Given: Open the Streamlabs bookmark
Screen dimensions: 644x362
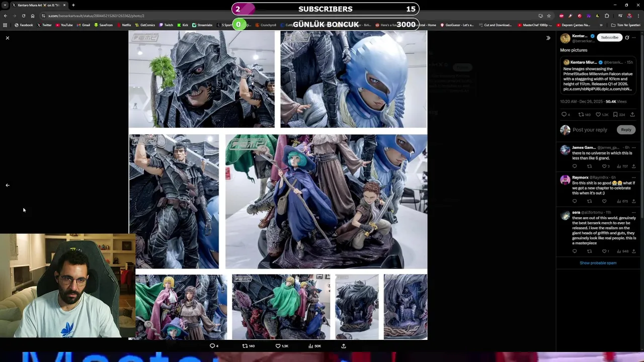Looking at the screenshot, I should point(202,25).
